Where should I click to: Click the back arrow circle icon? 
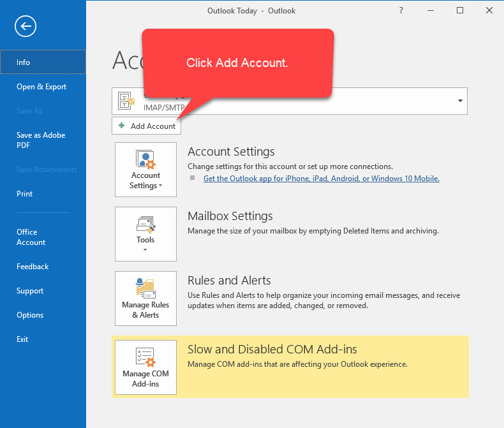coord(26,26)
